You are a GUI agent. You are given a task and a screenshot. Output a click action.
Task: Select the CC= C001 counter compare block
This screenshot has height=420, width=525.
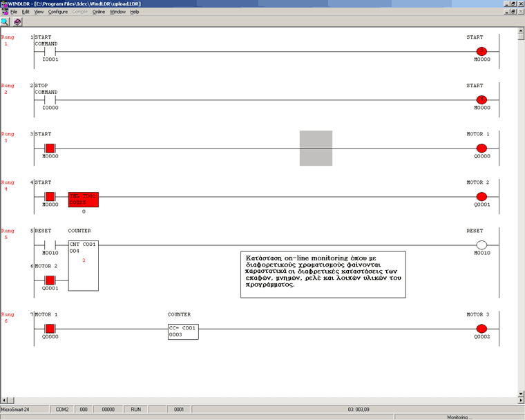[x=182, y=332]
